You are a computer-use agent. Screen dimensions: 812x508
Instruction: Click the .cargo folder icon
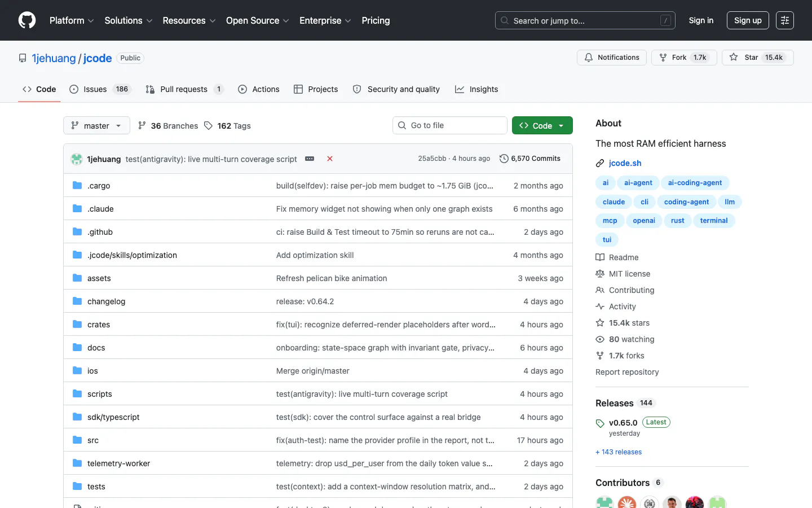tap(77, 186)
